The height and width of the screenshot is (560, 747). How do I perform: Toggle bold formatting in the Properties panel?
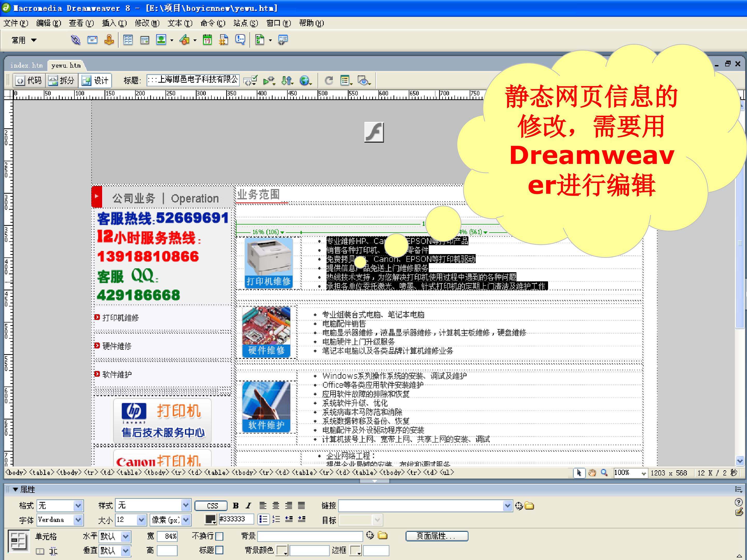point(236,506)
